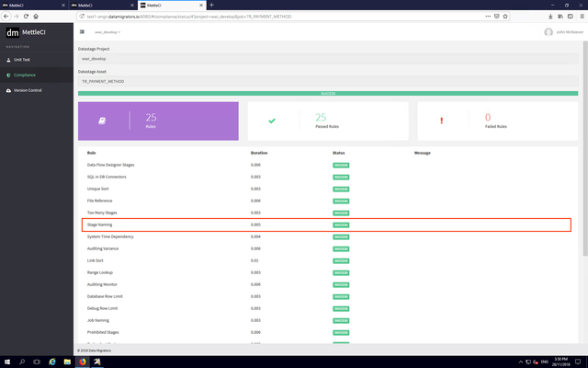
Task: Click the hamburger menu icon in header
Action: tap(82, 31)
